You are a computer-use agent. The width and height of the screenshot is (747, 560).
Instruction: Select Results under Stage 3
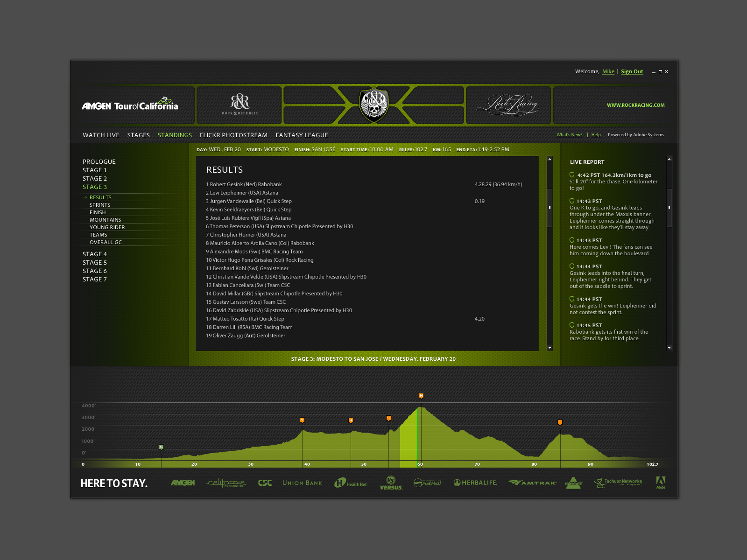pos(100,197)
